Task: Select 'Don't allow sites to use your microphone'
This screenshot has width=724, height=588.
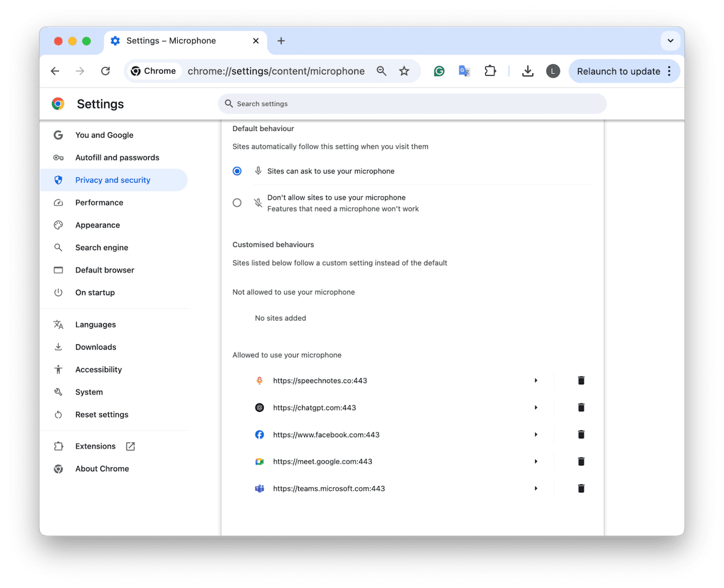Action: click(x=237, y=203)
